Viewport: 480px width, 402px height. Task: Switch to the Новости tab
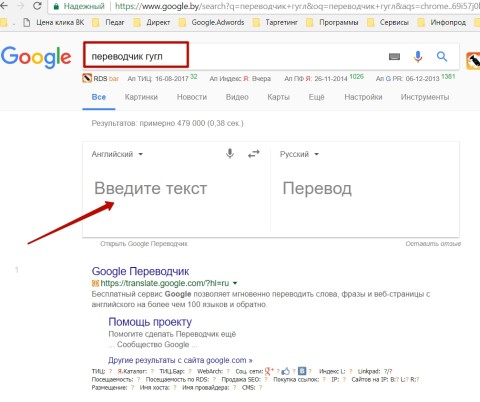192,97
